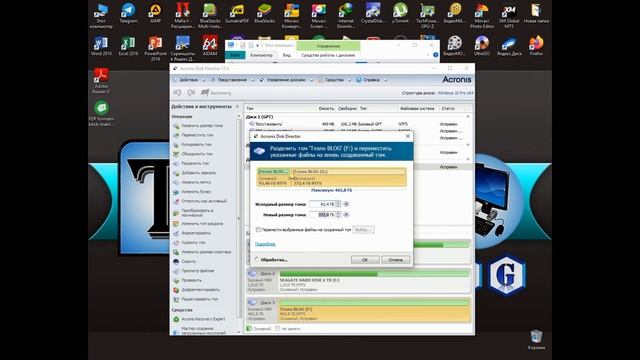The image size is (640, 360).
Task: Open the Help menu dropdown
Action: 371,80
